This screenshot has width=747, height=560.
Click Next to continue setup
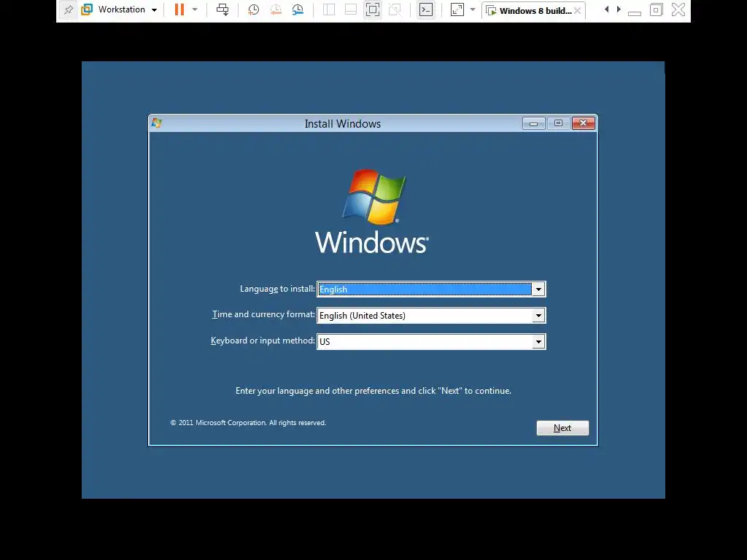pyautogui.click(x=562, y=427)
